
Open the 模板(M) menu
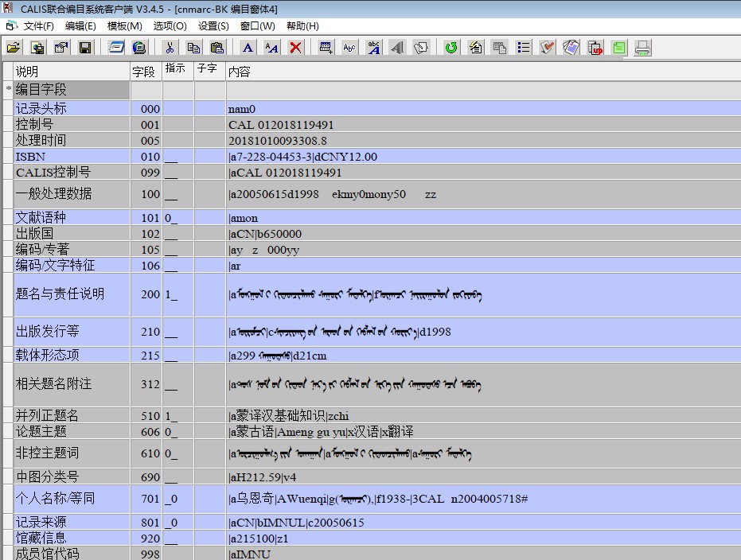coord(124,26)
